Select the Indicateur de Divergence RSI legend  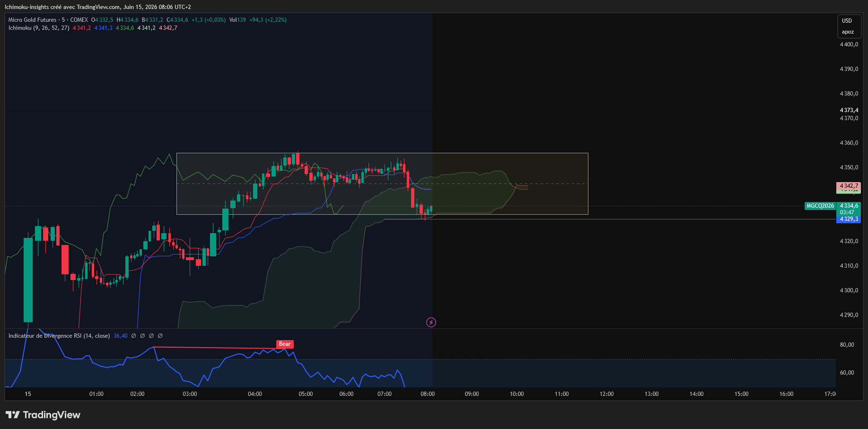(59, 336)
